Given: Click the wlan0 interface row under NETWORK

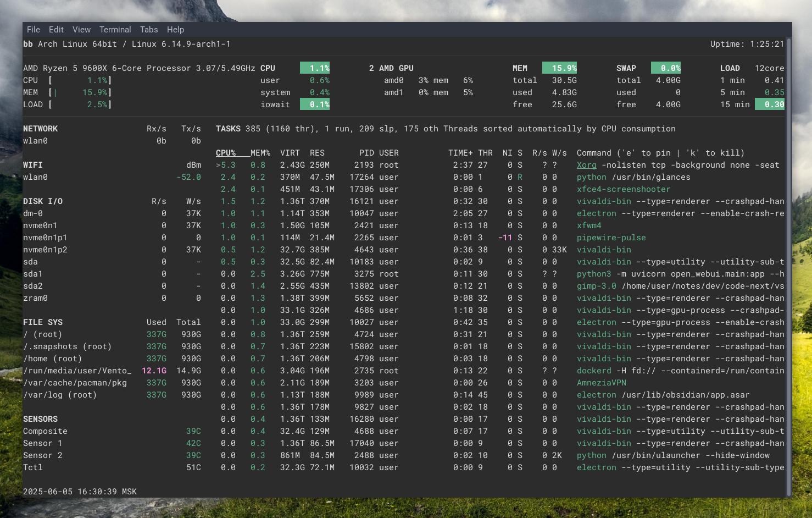Looking at the screenshot, I should [x=36, y=140].
